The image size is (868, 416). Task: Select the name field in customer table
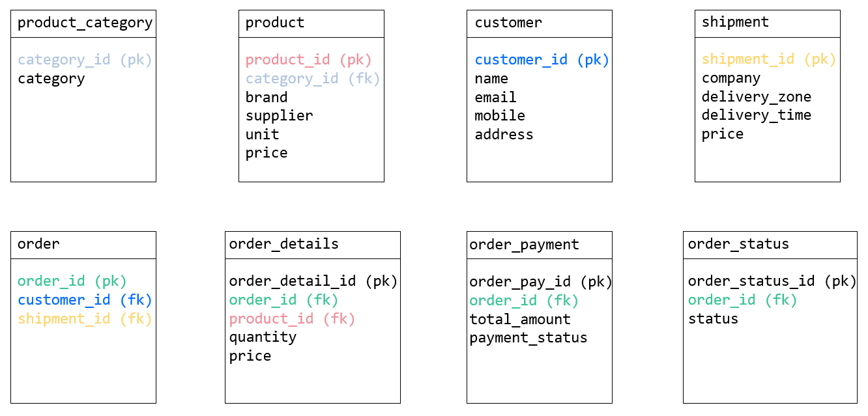tap(491, 79)
